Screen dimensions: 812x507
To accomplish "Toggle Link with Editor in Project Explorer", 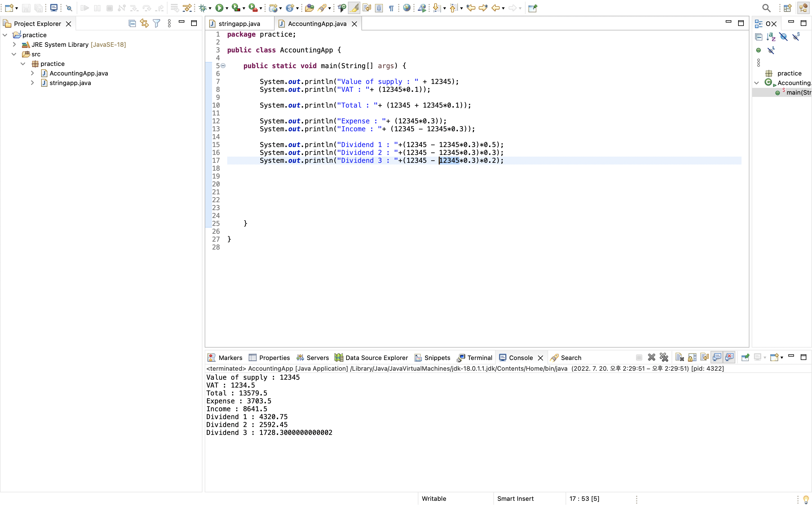I will coord(144,23).
